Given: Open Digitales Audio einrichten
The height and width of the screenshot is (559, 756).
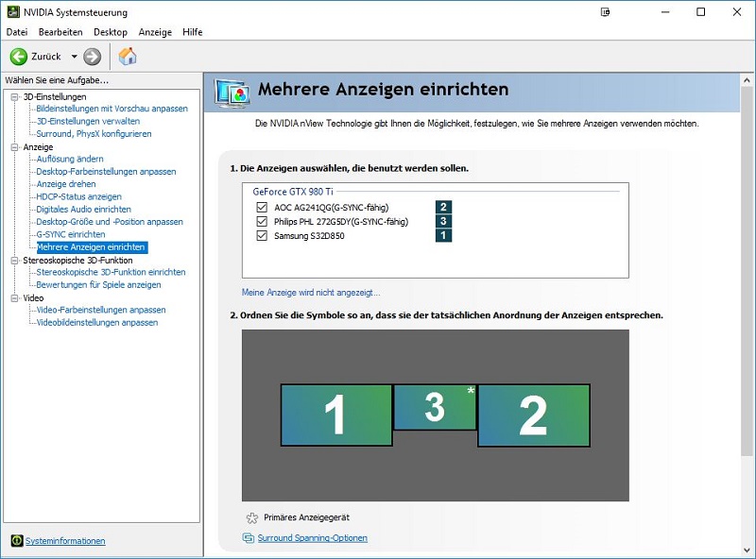Looking at the screenshot, I should coord(84,209).
